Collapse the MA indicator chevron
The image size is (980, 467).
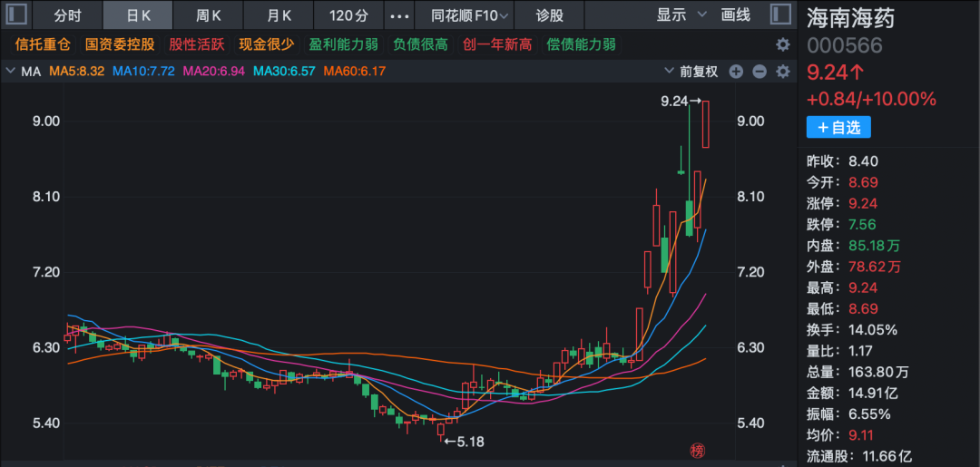pos(10,71)
